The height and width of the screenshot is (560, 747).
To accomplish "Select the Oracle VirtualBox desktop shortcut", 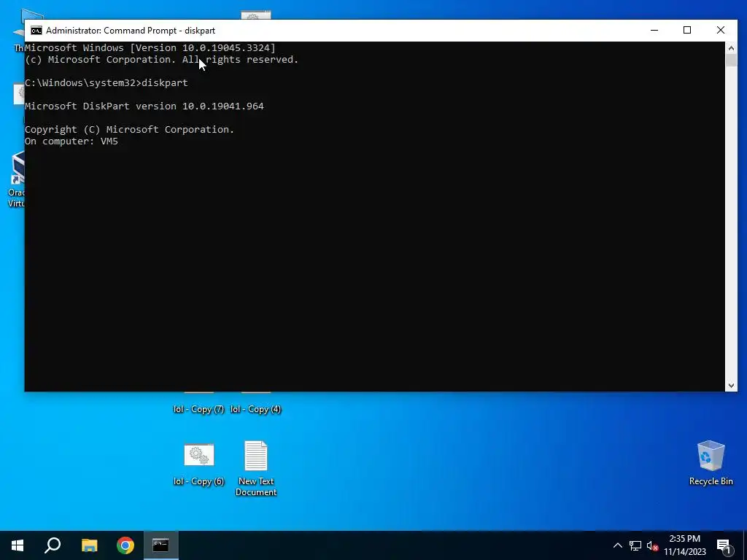I will pyautogui.click(x=16, y=179).
